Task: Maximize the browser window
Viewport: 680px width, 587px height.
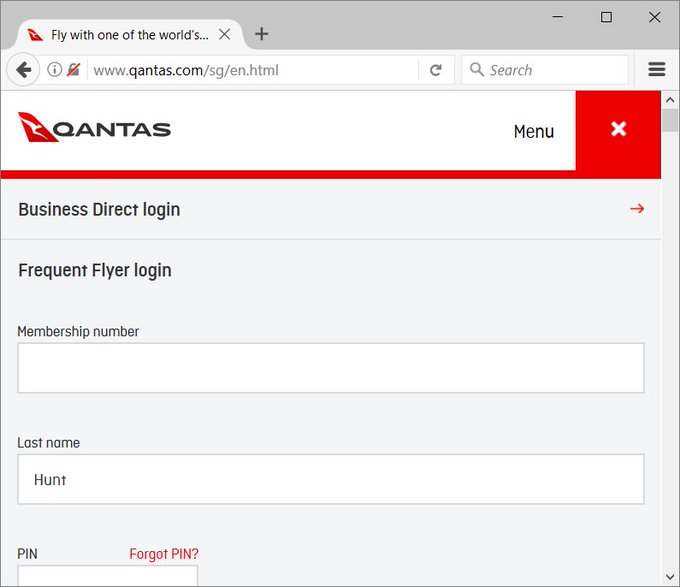Action: tap(606, 17)
